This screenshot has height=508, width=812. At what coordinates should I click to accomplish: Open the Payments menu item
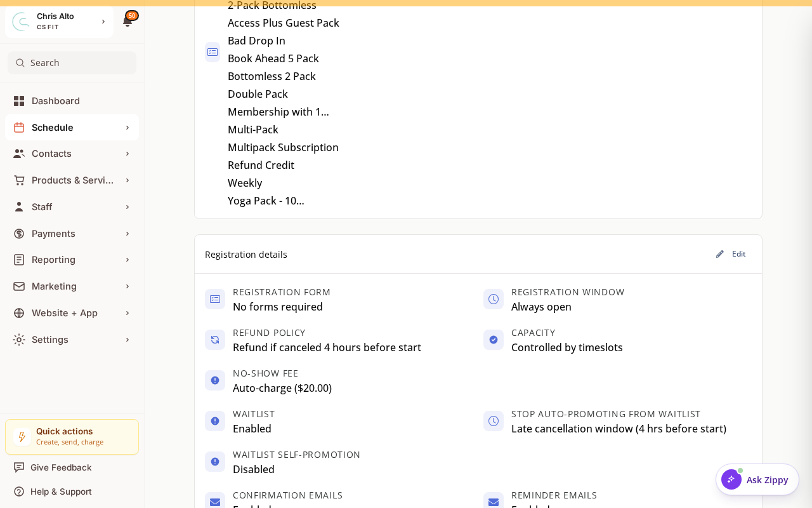click(x=72, y=234)
